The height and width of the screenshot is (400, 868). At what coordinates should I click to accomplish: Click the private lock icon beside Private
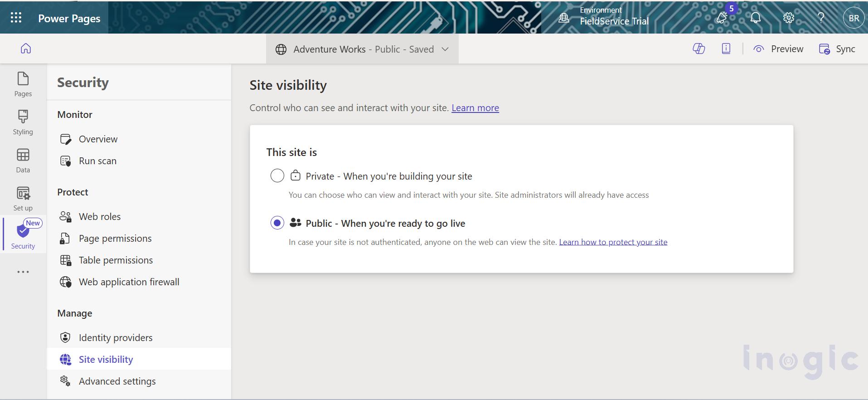point(296,175)
